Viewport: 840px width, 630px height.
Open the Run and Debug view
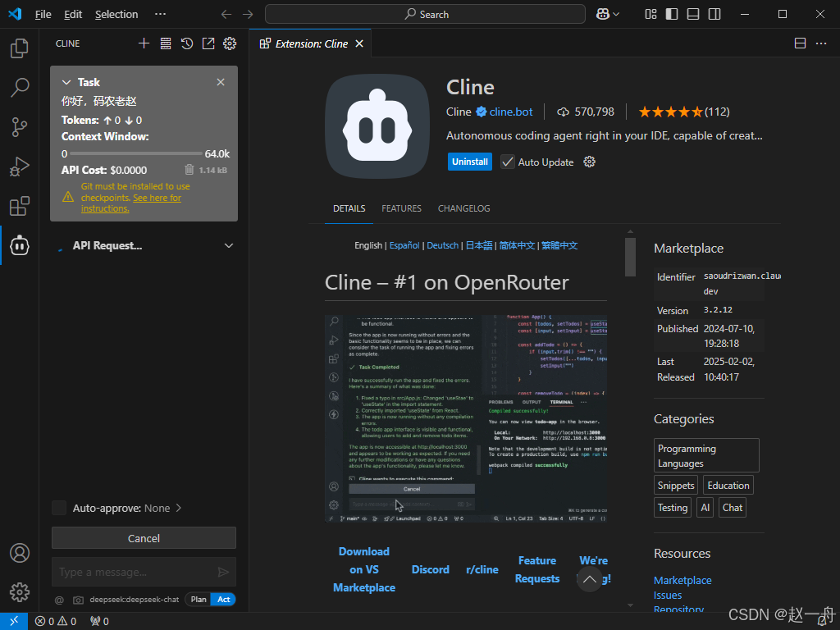20,167
